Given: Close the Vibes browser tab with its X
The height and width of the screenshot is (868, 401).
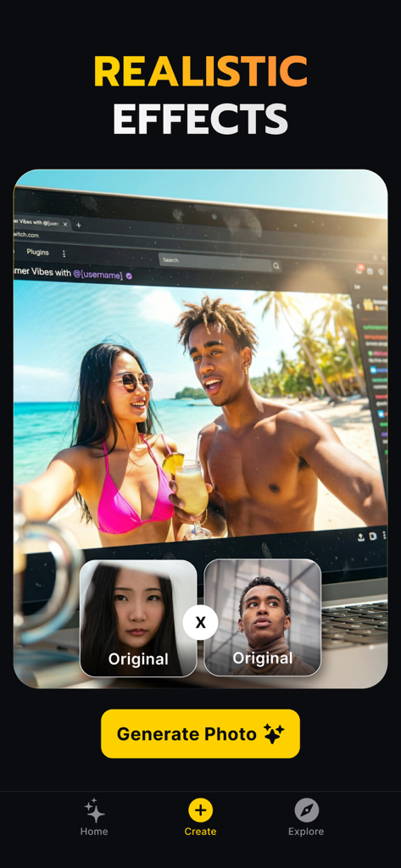Looking at the screenshot, I should click(64, 224).
